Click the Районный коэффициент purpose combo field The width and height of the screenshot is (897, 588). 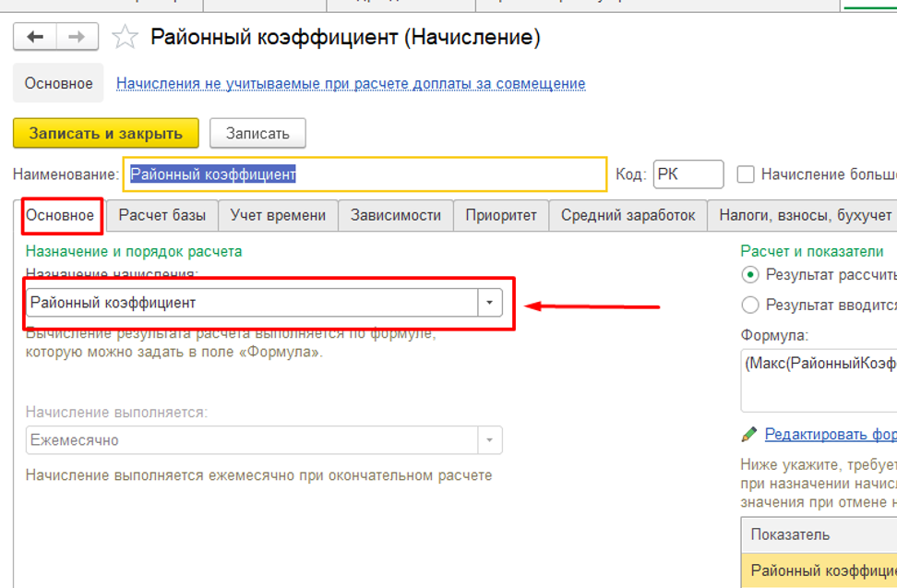tap(252, 303)
